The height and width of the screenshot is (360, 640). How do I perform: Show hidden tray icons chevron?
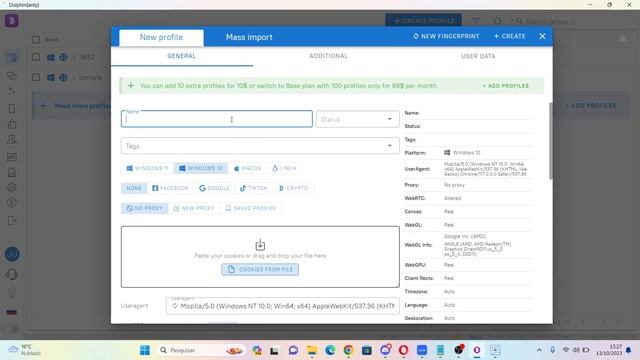[x=539, y=350]
